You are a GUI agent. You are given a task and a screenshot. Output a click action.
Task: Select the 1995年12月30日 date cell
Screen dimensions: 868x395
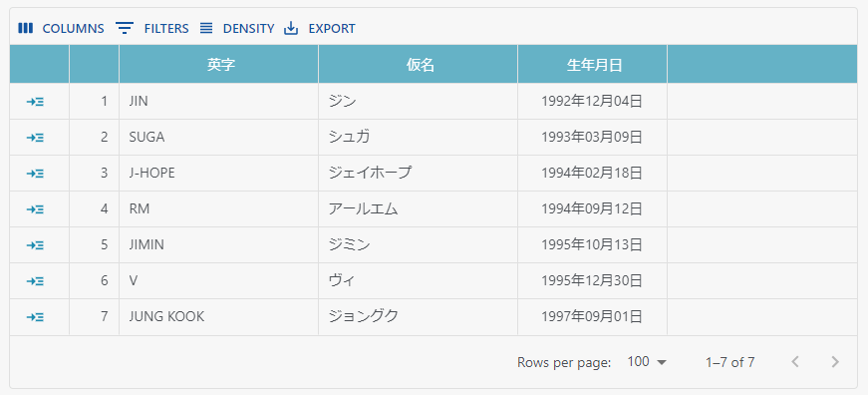(x=592, y=281)
